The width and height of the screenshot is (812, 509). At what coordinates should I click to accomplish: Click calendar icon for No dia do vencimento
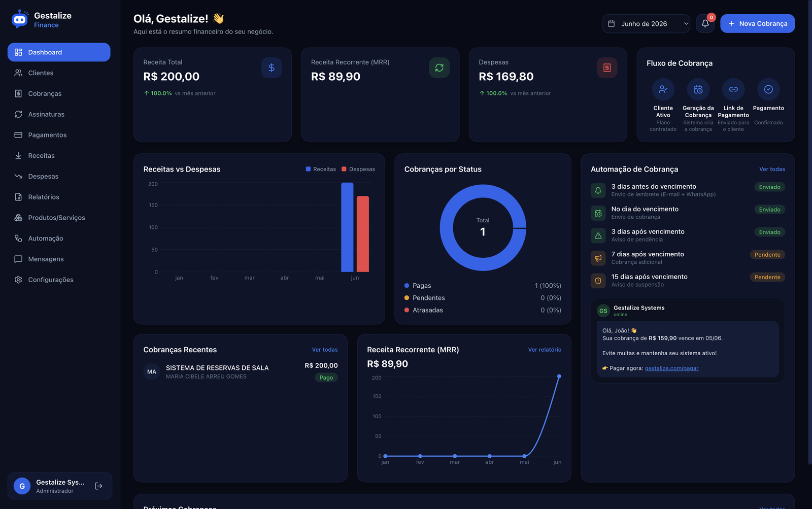pos(598,213)
